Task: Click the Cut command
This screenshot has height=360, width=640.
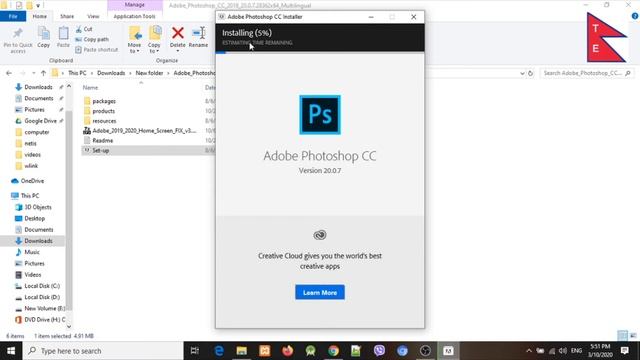Action: 84,29
